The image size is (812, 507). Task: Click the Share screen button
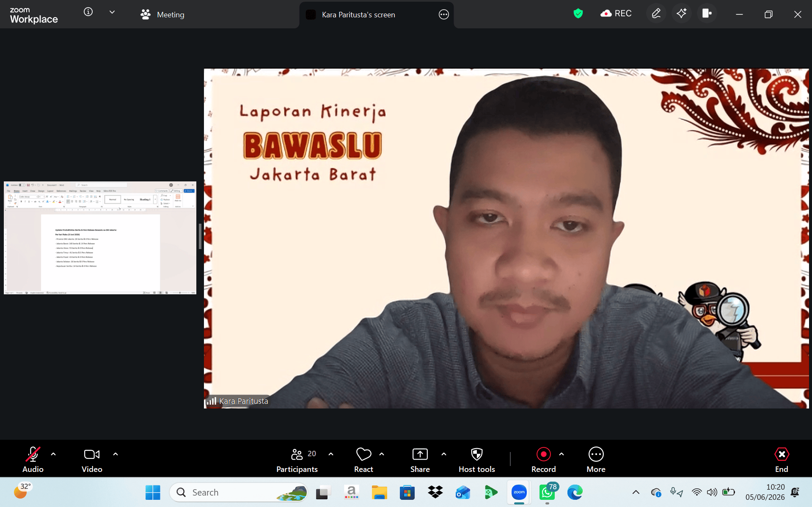[x=420, y=460]
